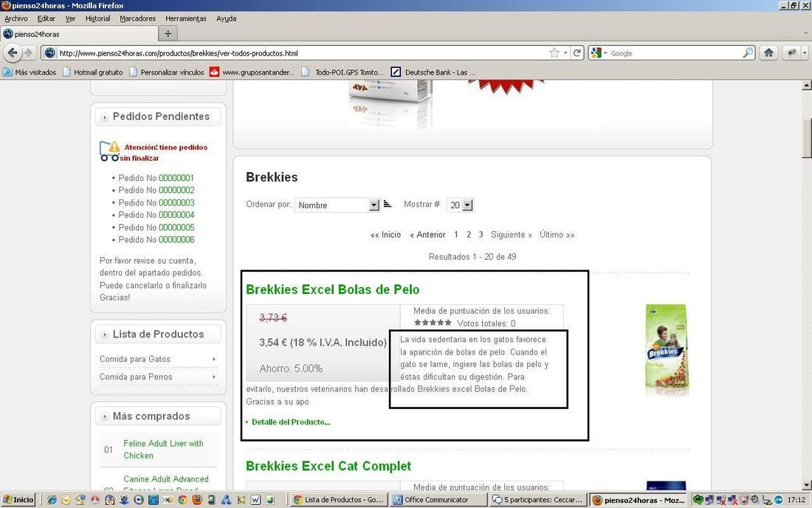The height and width of the screenshot is (508, 812).
Task: Collapse the Más comprados panel arrow
Action: (x=104, y=416)
